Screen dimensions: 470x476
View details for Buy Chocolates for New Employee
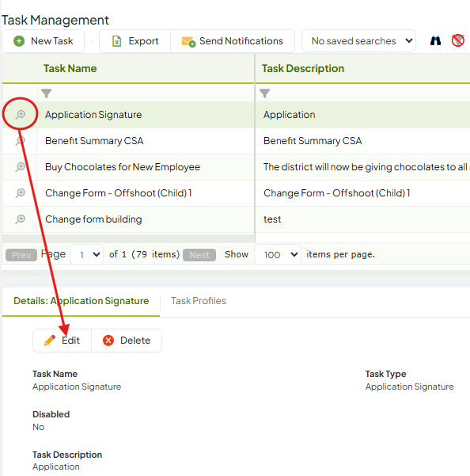(x=21, y=166)
